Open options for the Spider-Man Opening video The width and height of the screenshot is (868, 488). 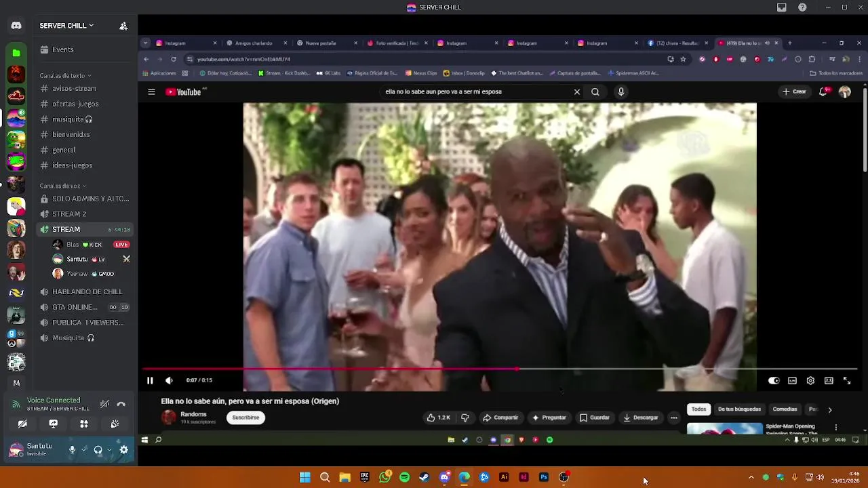(x=836, y=428)
